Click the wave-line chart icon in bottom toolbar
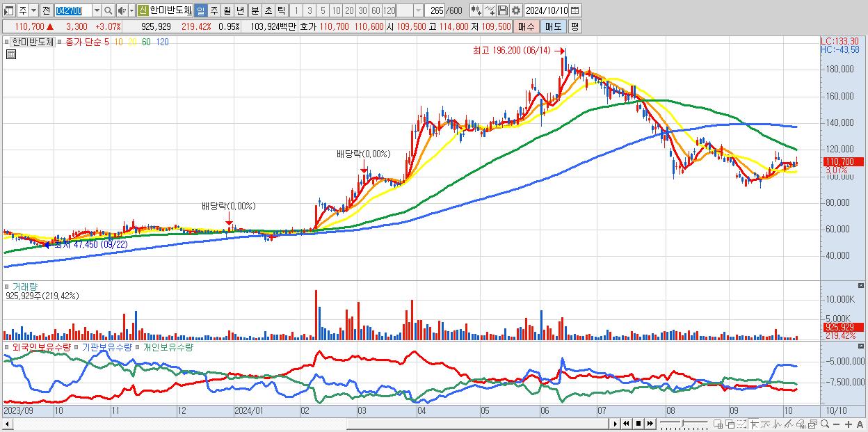This screenshot has height=432, width=868. pos(766,424)
